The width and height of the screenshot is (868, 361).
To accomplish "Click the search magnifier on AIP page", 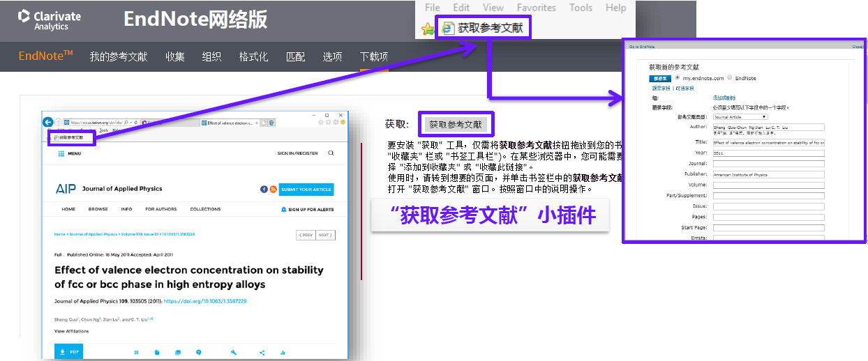I will (331, 153).
